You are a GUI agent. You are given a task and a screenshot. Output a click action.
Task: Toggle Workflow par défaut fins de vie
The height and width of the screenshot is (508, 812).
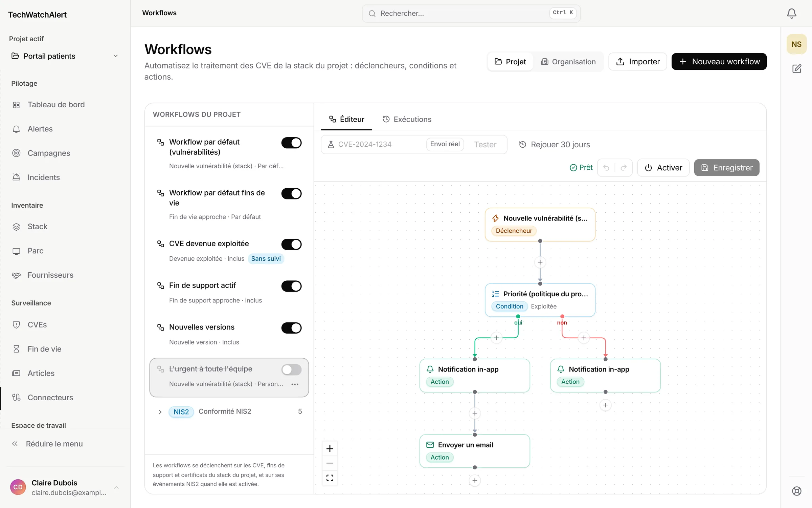[291, 194]
